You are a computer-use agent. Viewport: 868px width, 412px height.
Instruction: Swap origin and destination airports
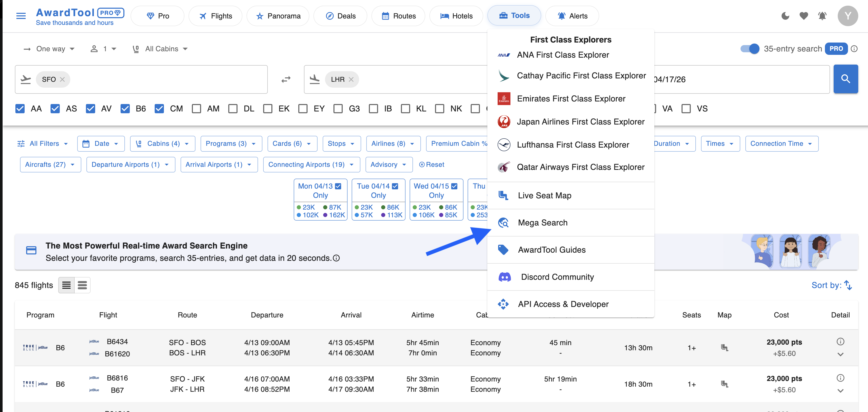tap(286, 79)
